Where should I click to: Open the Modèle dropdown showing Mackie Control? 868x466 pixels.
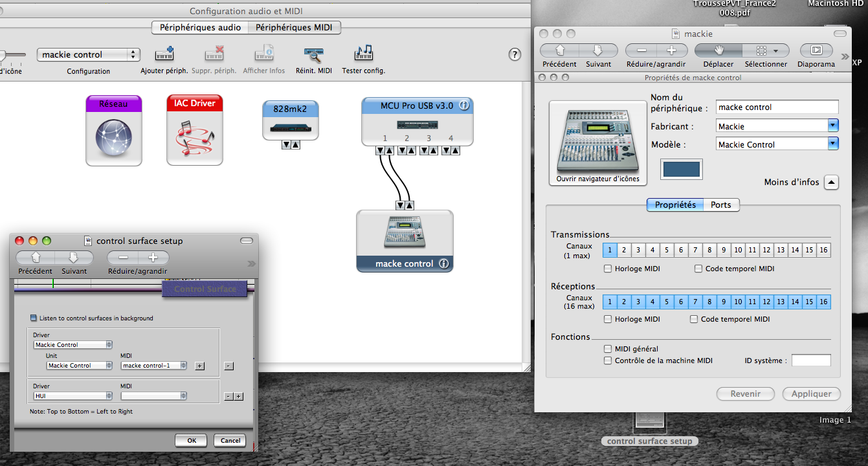(x=777, y=144)
